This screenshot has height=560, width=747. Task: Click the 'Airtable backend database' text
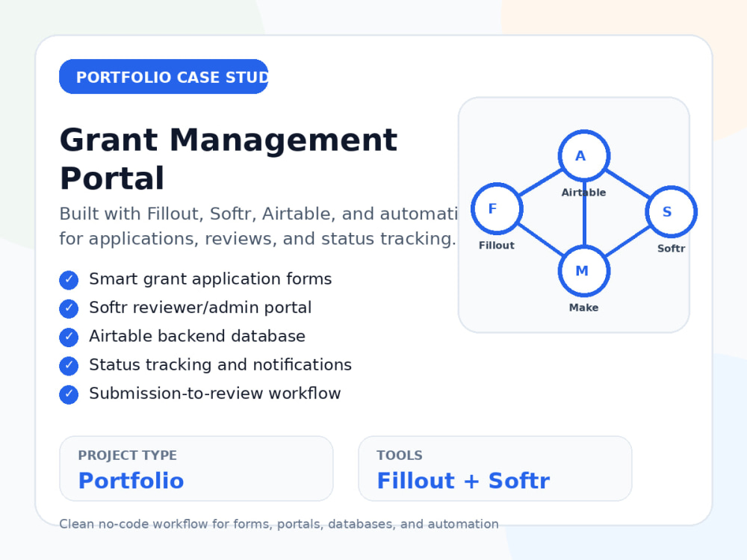point(197,336)
